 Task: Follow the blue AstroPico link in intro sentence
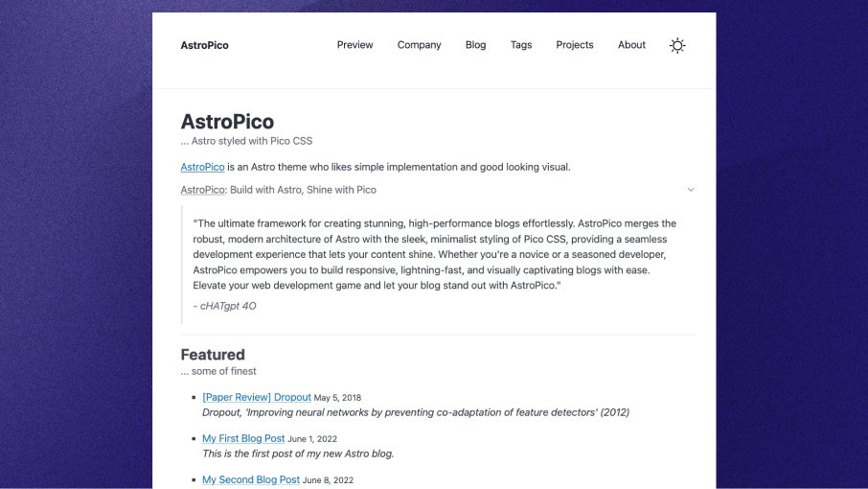pos(202,167)
